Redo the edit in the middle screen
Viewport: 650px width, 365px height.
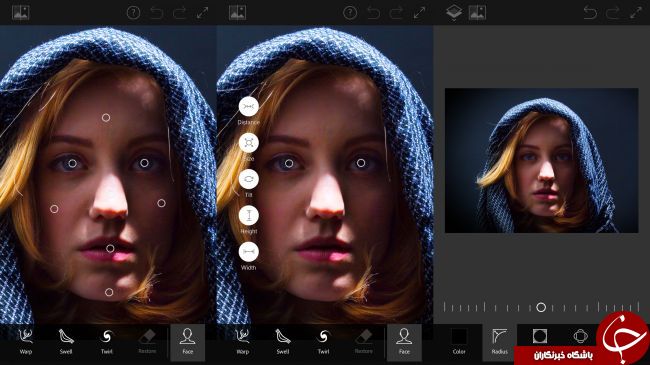click(396, 13)
